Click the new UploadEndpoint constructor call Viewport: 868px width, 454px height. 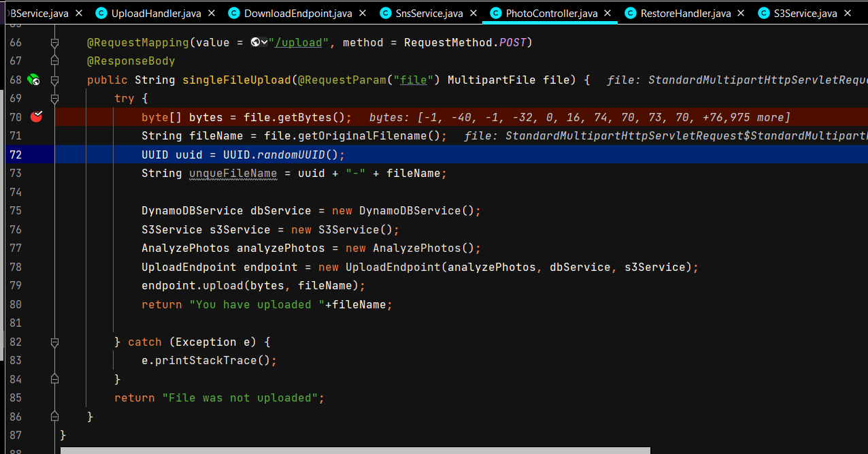[x=380, y=267]
